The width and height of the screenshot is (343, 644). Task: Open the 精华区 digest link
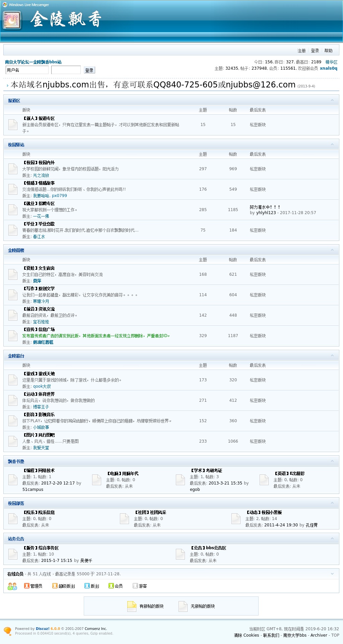pyautogui.click(x=331, y=62)
